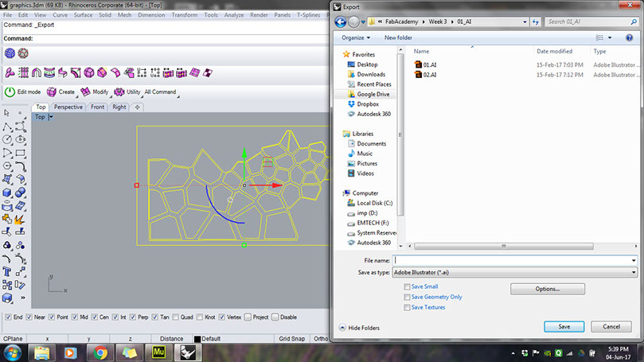Image resolution: width=644 pixels, height=362 pixels.
Task: Go back in the Export dialog
Action: (341, 21)
